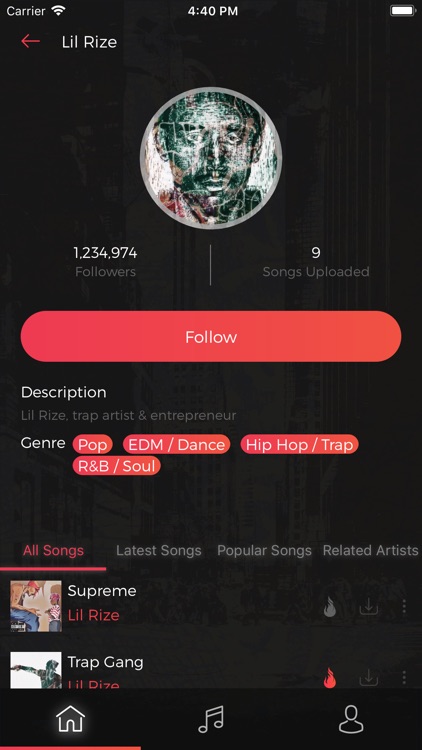The width and height of the screenshot is (422, 750).
Task: Open more options for Trap Gang
Action: 404,677
